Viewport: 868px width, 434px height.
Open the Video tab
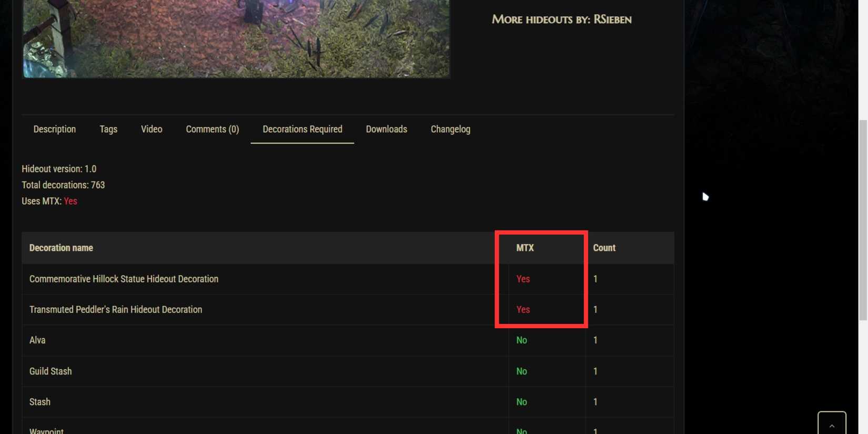point(152,129)
